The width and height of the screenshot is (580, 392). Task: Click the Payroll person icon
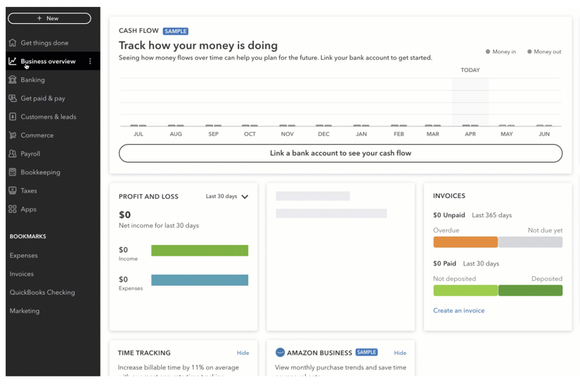(x=13, y=154)
